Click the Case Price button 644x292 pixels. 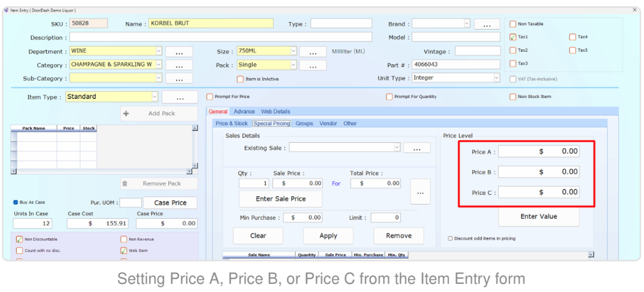[170, 203]
